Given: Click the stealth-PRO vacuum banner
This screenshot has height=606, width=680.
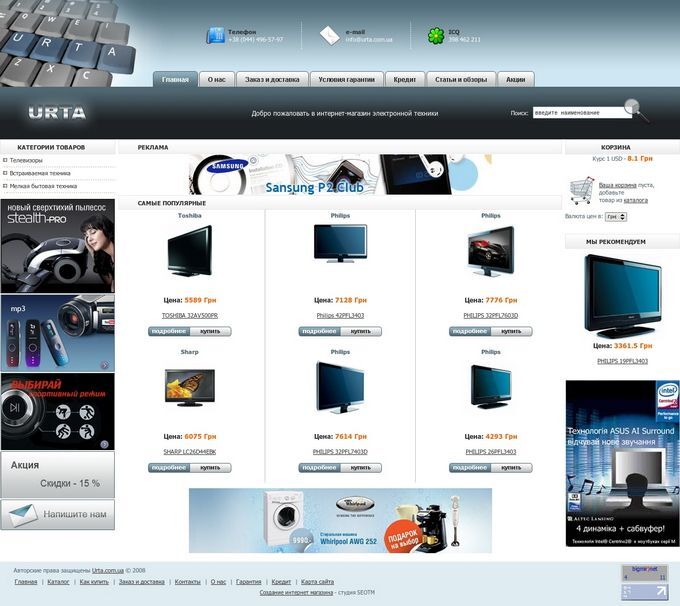Looking at the screenshot, I should (58, 246).
